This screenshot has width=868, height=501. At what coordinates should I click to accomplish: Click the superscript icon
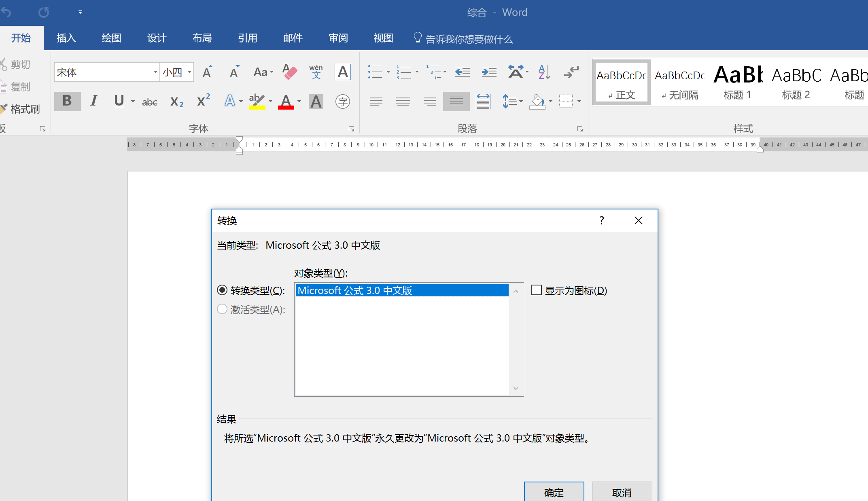coord(203,101)
